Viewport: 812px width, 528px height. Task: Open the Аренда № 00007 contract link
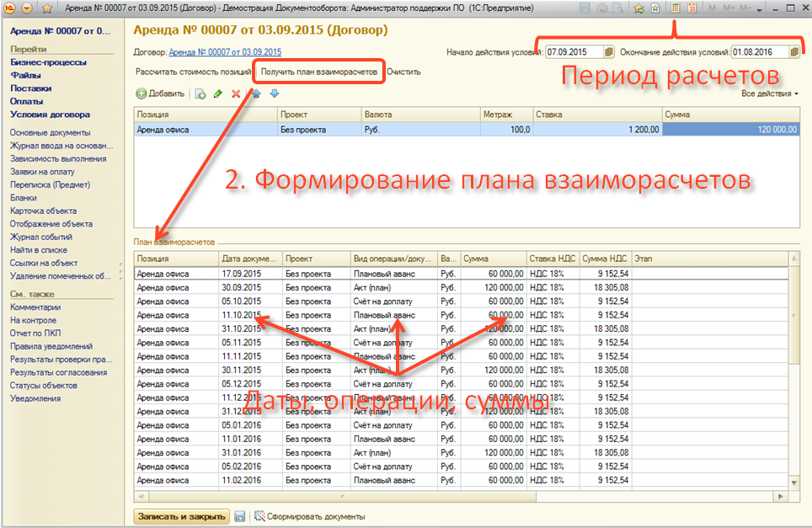225,52
